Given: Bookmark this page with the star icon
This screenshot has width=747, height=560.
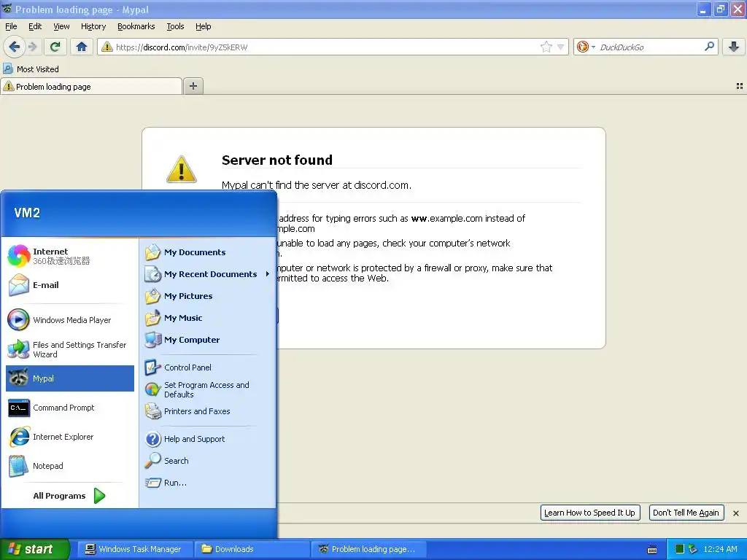Looking at the screenshot, I should [x=546, y=47].
